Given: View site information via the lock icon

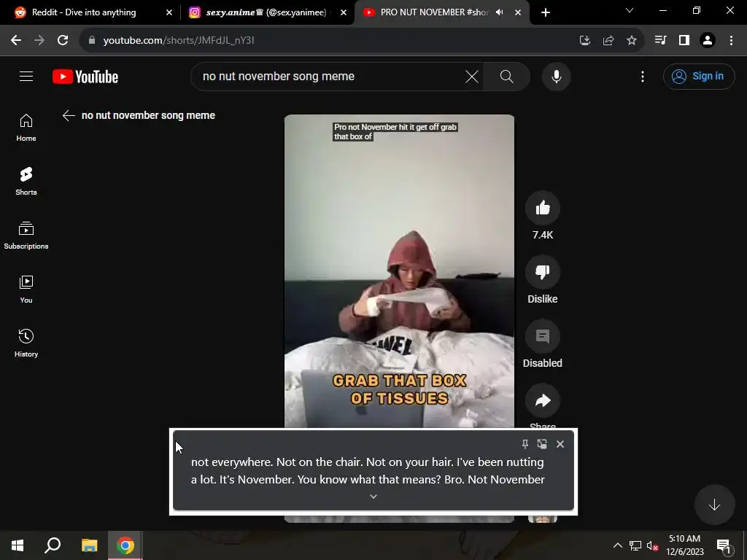Looking at the screenshot, I should pos(92,40).
